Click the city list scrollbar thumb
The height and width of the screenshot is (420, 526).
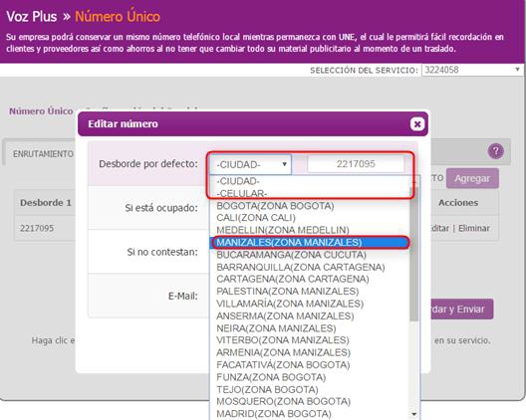[414, 254]
